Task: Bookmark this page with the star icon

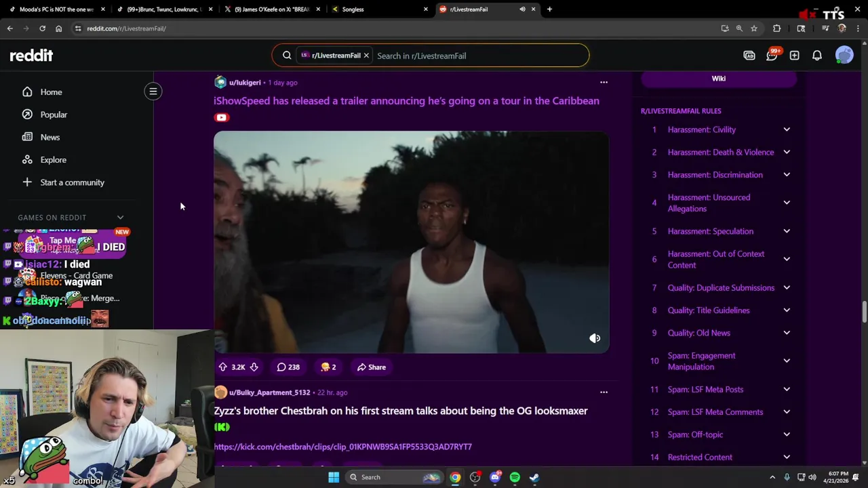Action: [x=753, y=28]
